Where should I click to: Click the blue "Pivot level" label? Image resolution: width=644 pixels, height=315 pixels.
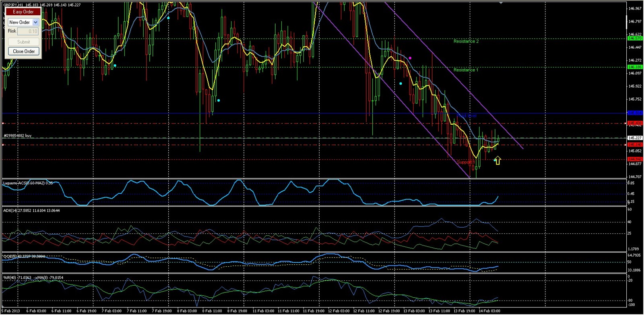[466, 115]
